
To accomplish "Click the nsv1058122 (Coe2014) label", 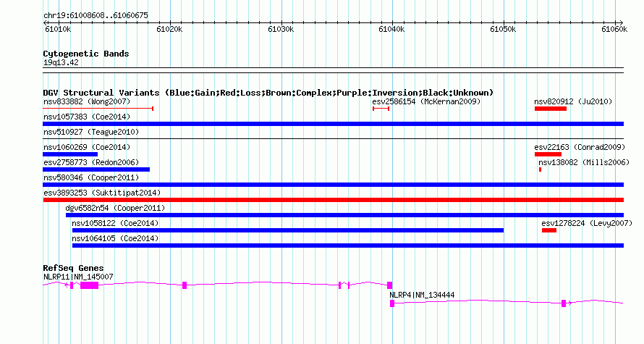I will pos(115,223).
